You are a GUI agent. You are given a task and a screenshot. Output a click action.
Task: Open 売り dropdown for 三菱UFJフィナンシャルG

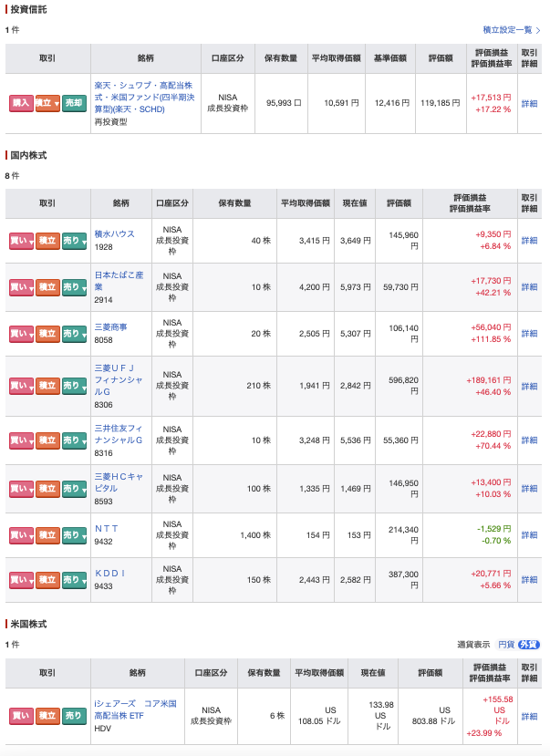point(74,386)
